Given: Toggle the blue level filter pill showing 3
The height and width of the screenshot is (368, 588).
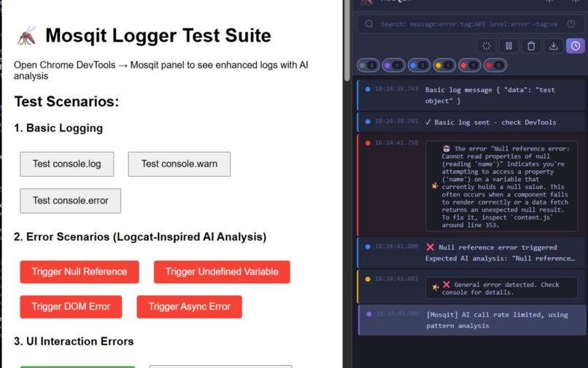Looking at the screenshot, I should [x=419, y=65].
